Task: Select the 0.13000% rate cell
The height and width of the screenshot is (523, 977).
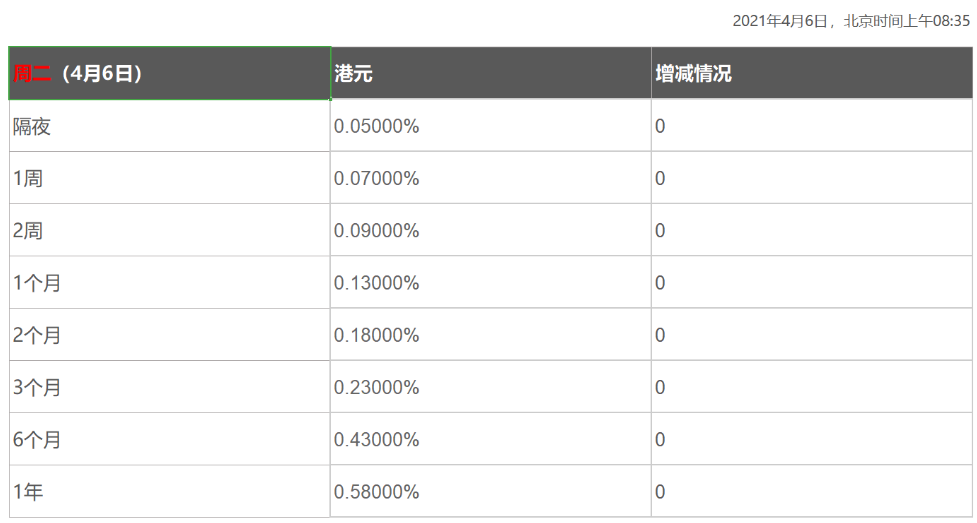Action: point(376,283)
